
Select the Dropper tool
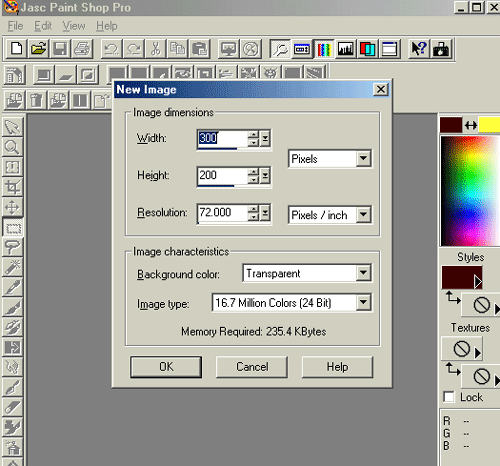[x=12, y=287]
